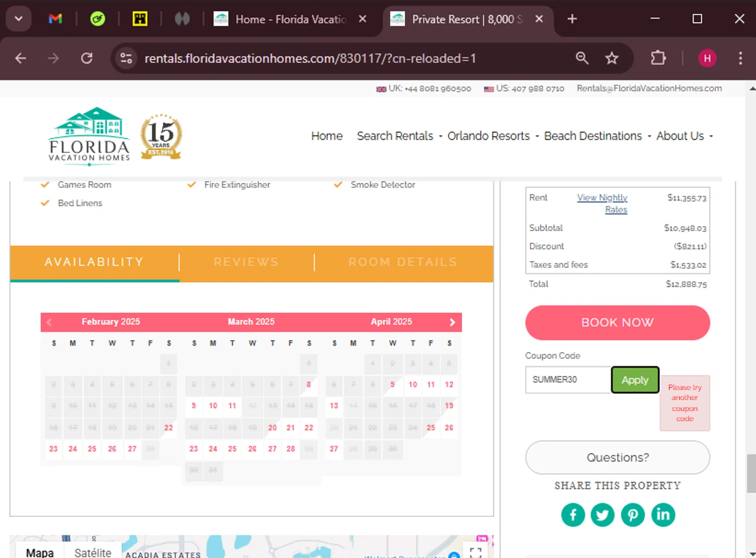Viewport: 756px width, 558px height.
Task: Open the gray double-leaf pinned tab
Action: (x=182, y=19)
